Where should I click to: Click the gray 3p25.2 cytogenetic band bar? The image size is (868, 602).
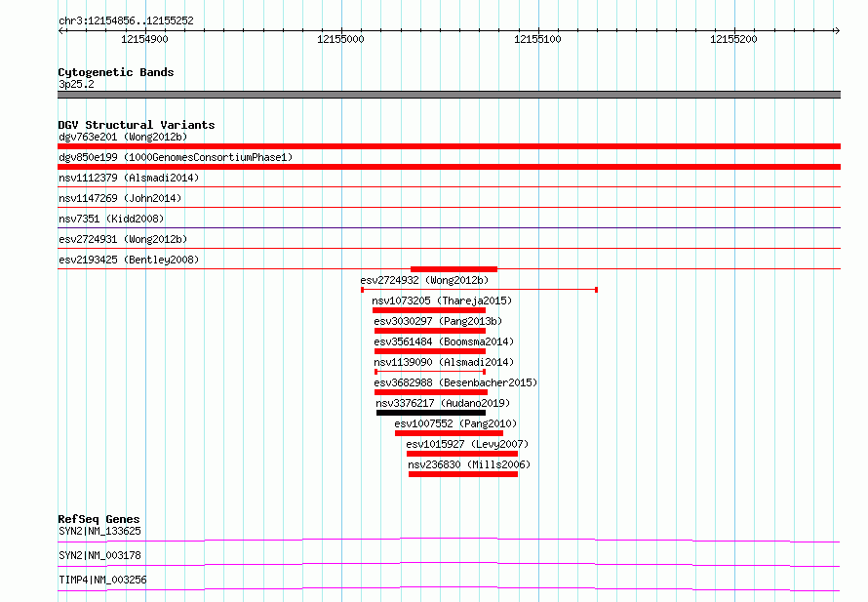449,95
